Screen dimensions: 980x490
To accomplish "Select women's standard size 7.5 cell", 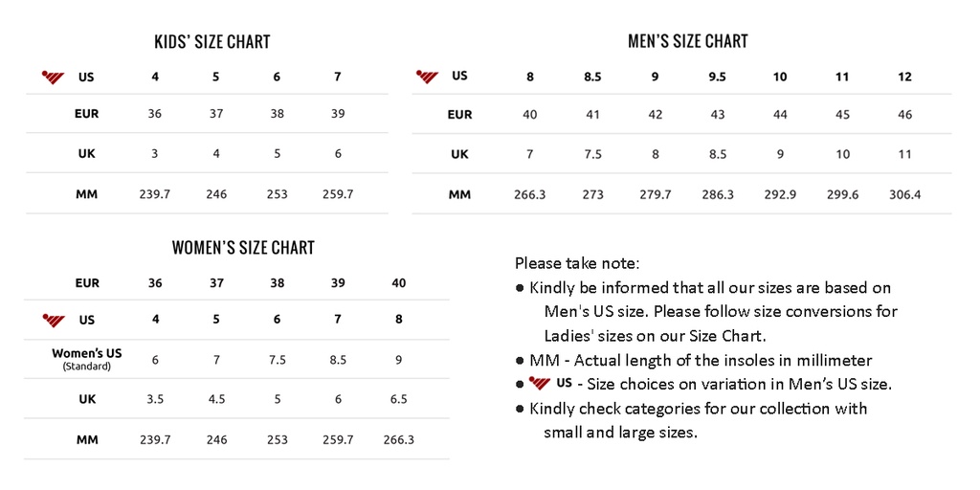I will (x=277, y=359).
